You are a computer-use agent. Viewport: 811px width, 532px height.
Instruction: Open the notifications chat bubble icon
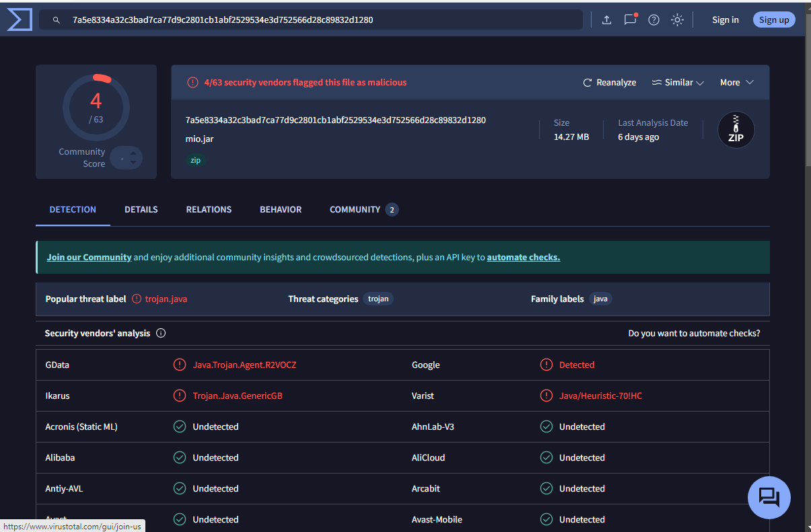click(x=630, y=20)
